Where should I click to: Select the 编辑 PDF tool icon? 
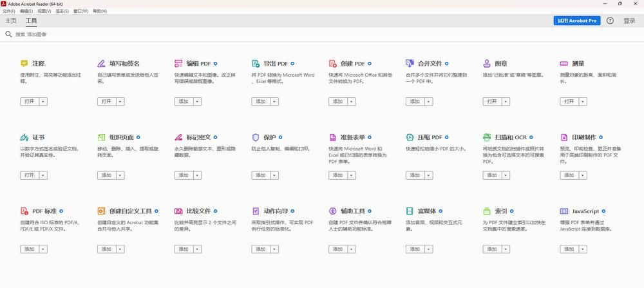pos(178,64)
